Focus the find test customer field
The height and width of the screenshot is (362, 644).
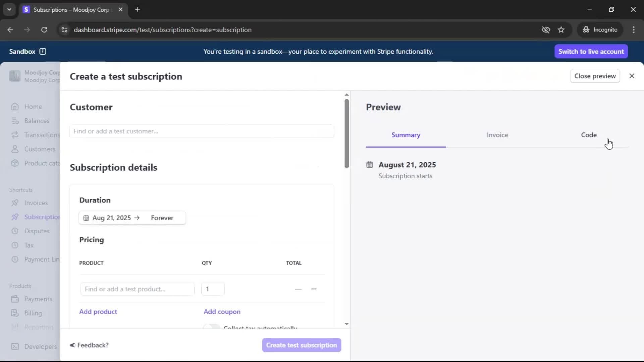(x=201, y=131)
